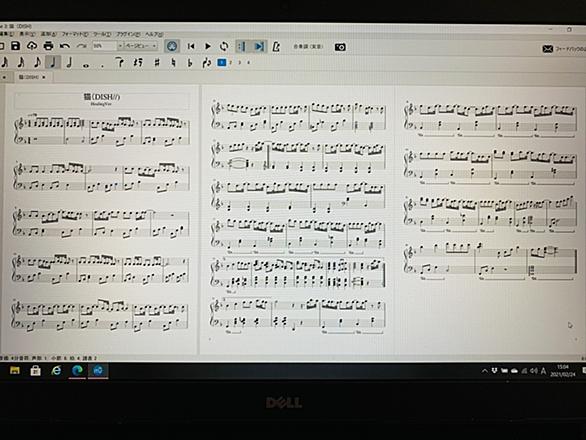Toggle play repeats button
Viewport: 586px width, 440px height.
242,46
